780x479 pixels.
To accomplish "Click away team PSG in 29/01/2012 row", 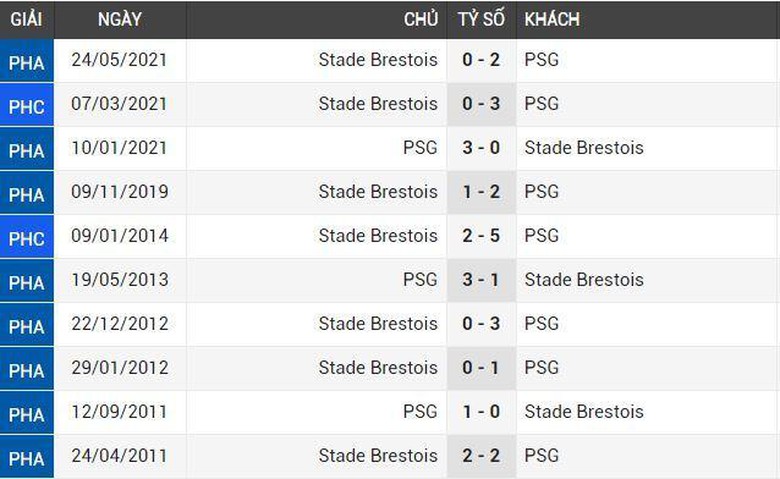I will point(541,368).
